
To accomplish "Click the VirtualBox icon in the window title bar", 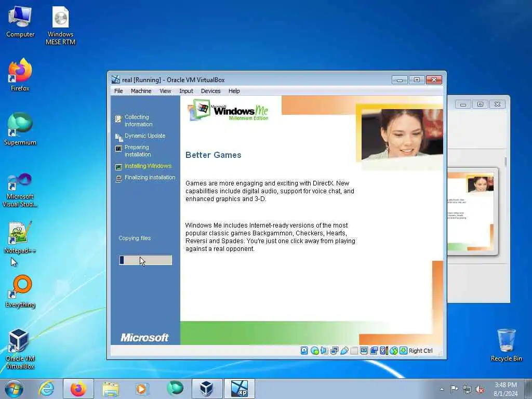I will (116, 79).
